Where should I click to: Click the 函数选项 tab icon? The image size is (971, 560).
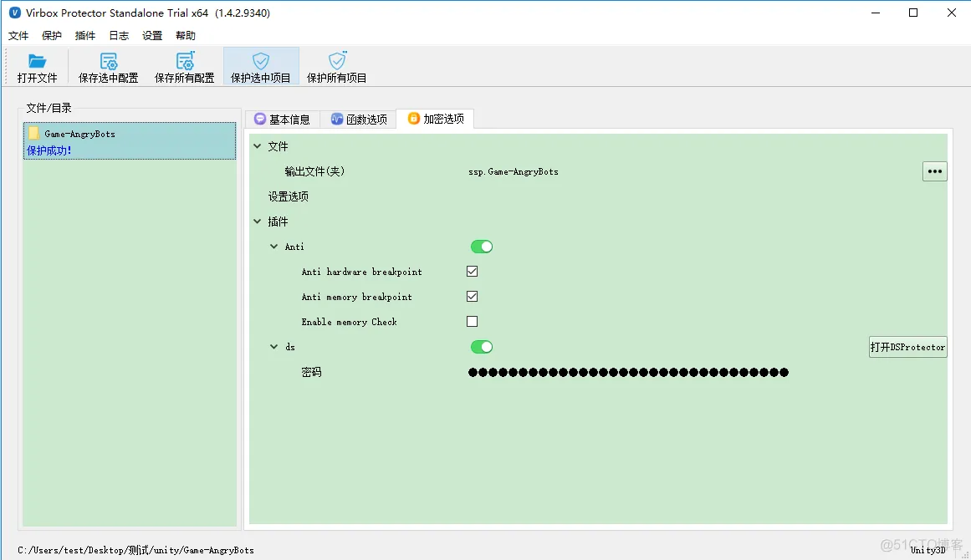tap(337, 119)
